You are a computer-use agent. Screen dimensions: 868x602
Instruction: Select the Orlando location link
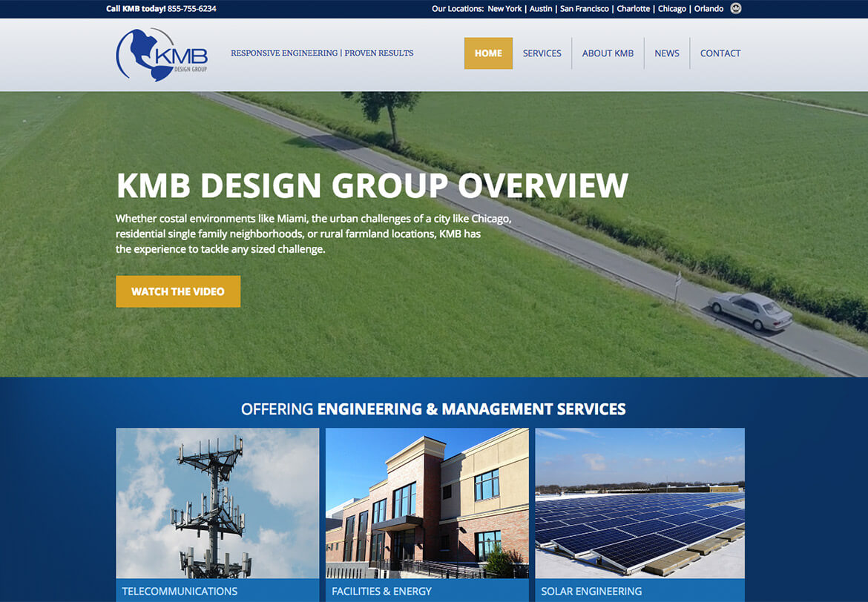(x=708, y=9)
